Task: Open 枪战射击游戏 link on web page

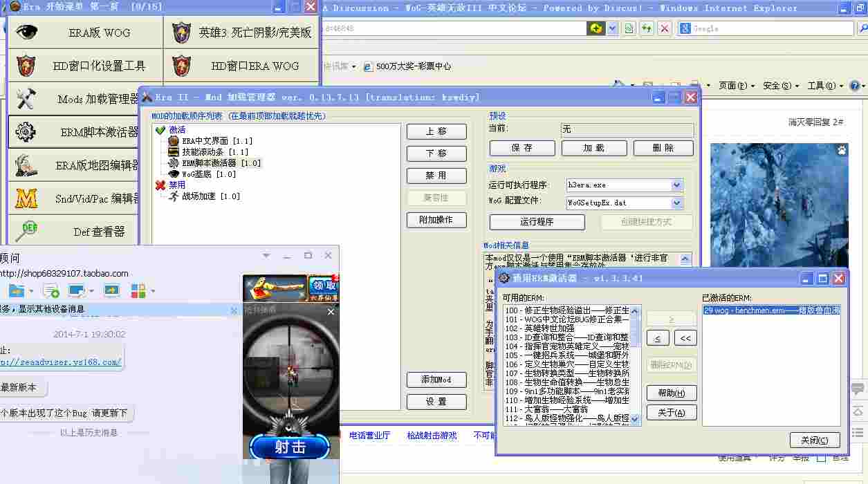Action: pyautogui.click(x=432, y=436)
